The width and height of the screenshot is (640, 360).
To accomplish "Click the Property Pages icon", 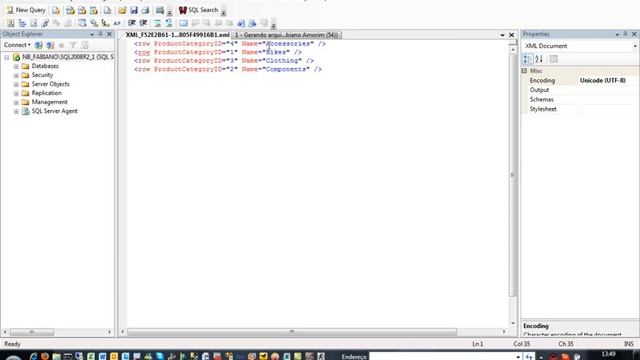I will 553,59.
